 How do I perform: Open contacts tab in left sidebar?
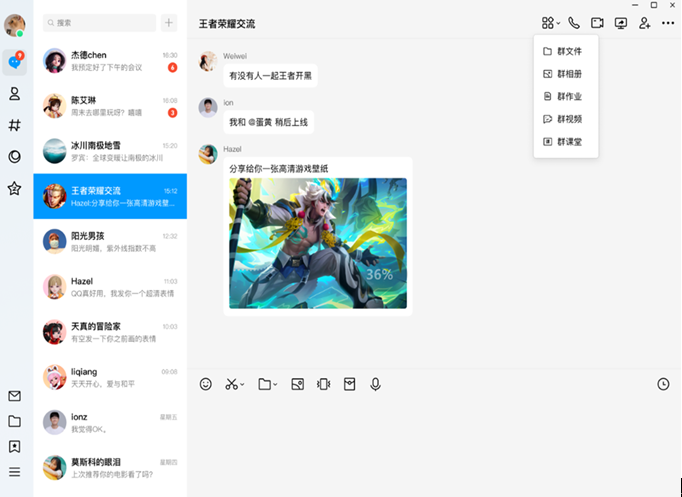[14, 93]
